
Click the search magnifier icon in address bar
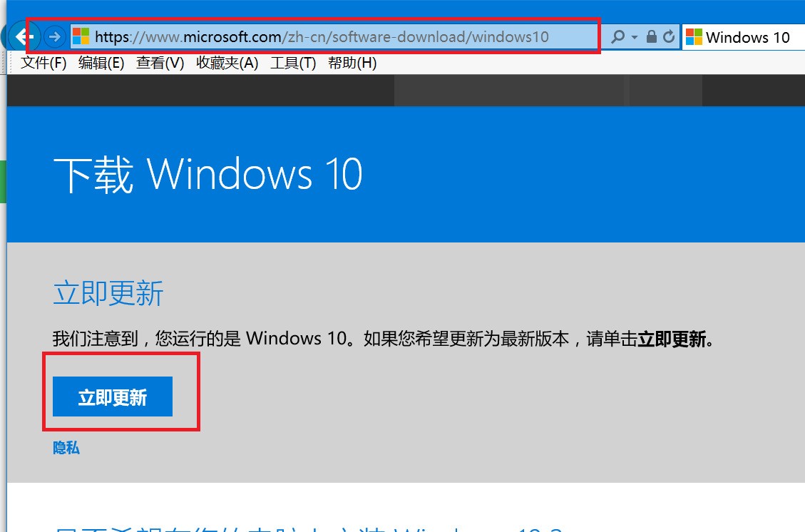(617, 36)
